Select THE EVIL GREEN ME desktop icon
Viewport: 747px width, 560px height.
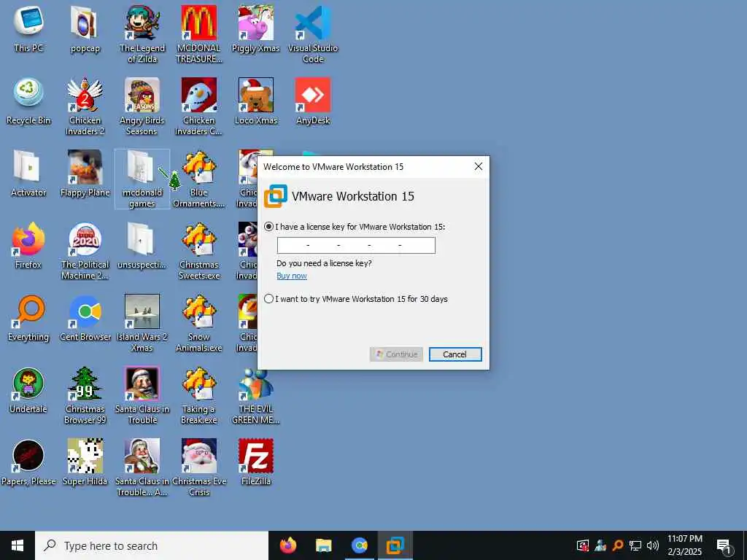coord(256,395)
